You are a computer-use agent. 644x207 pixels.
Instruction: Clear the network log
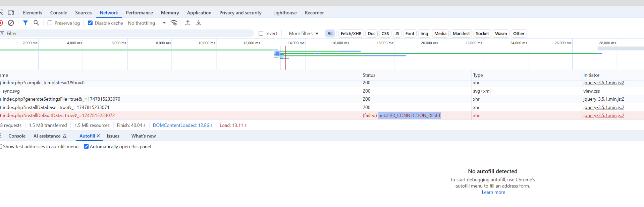tap(11, 23)
